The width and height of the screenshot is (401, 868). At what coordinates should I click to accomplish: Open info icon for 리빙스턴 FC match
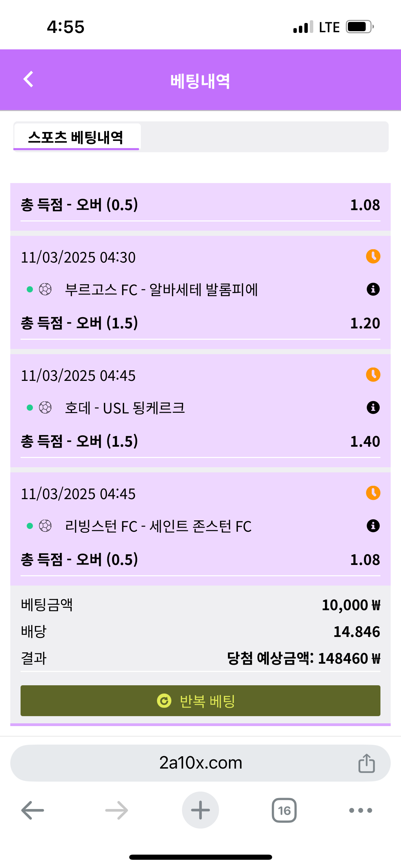pos(373,526)
